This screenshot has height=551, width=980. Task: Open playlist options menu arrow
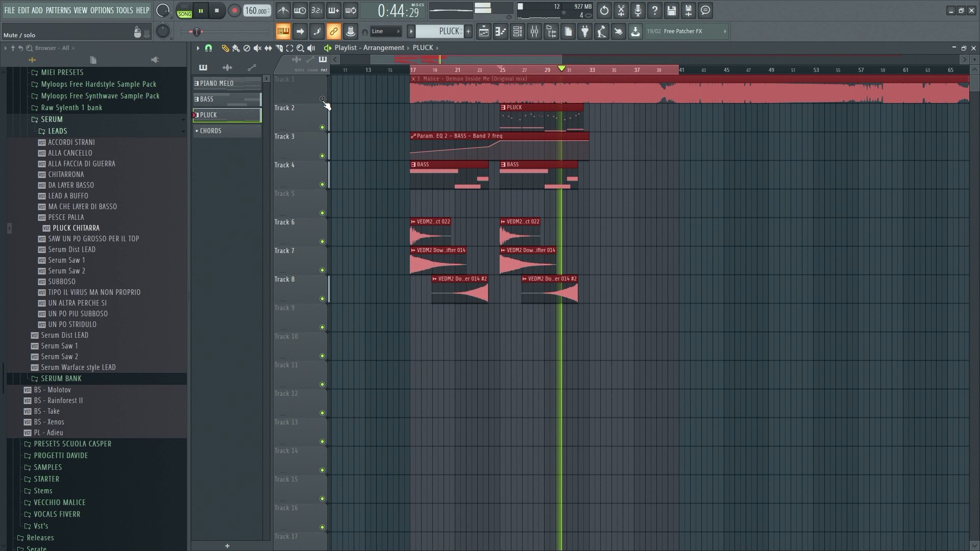pyautogui.click(x=198, y=48)
